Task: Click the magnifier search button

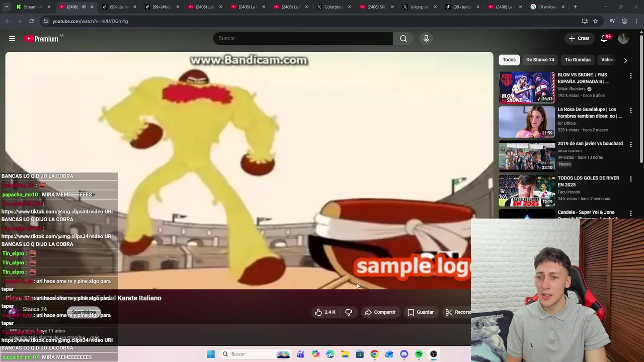Action: pyautogui.click(x=404, y=39)
